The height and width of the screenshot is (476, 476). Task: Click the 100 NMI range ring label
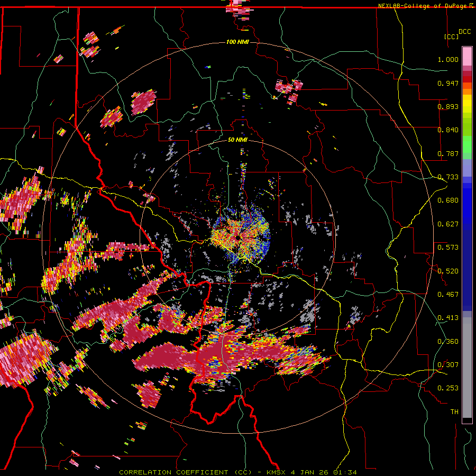click(x=237, y=42)
